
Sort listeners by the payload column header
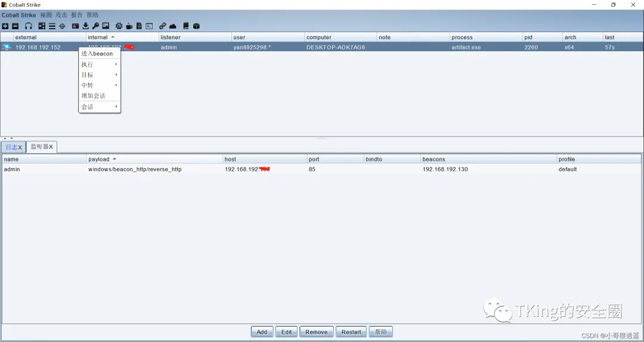point(154,159)
